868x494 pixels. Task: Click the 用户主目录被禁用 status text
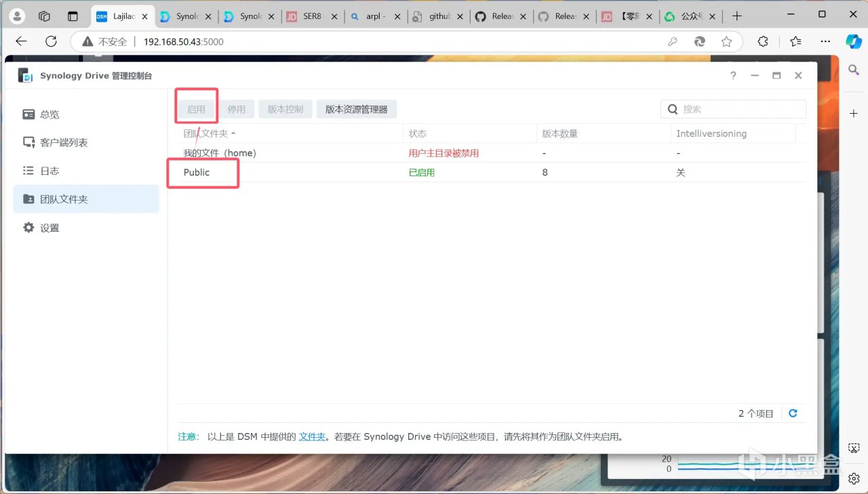[443, 153]
